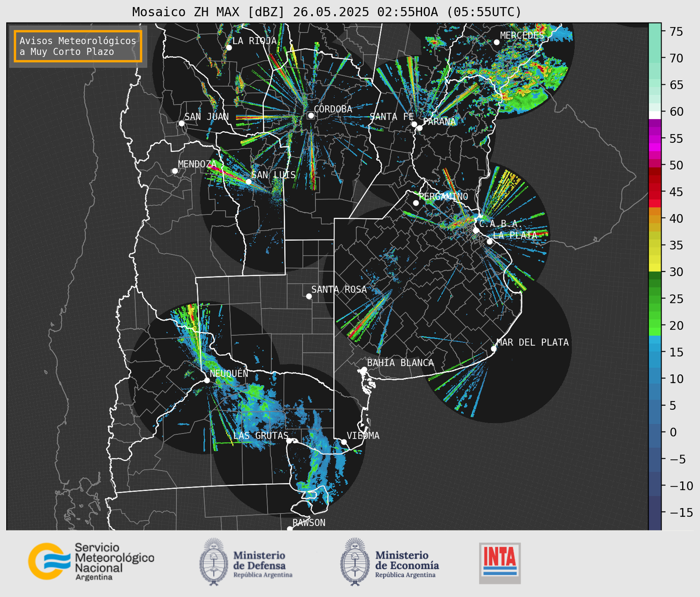The height and width of the screenshot is (597, 700).
Task: Click the Santa Rosa city marker dot
Action: tap(309, 296)
